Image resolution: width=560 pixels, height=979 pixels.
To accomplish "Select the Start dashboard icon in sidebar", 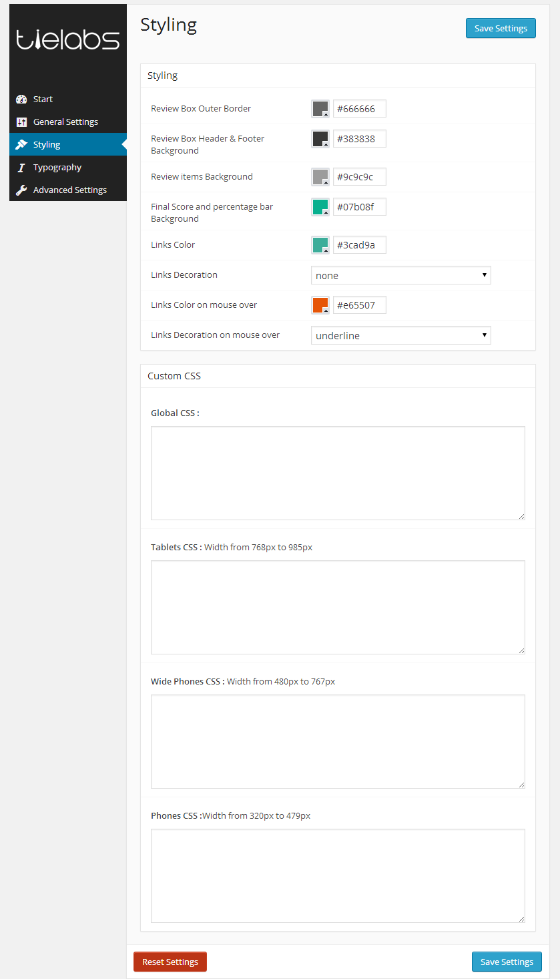I will [23, 99].
